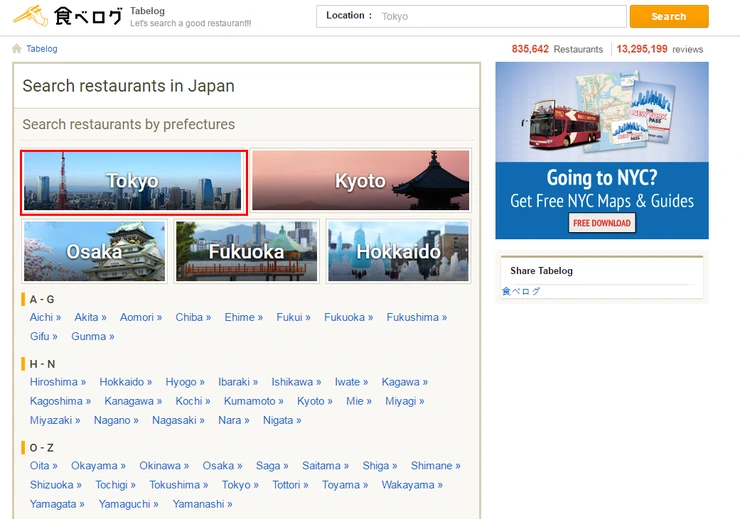This screenshot has width=740, height=519.
Task: Open the Nagasaki prefecture link
Action: tap(178, 420)
